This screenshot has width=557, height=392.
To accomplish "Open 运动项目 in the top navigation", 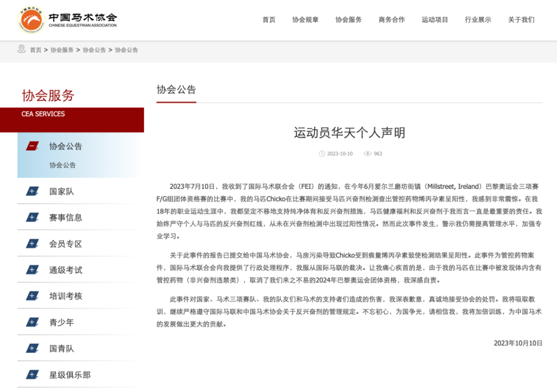I will pyautogui.click(x=435, y=20).
